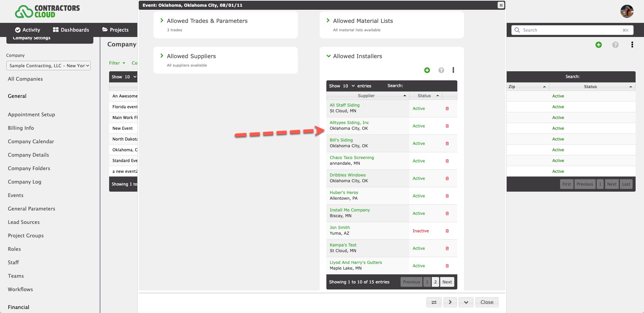This screenshot has height=313, width=644.
Task: Select Lead Sources in sidebar
Action: [x=24, y=222]
